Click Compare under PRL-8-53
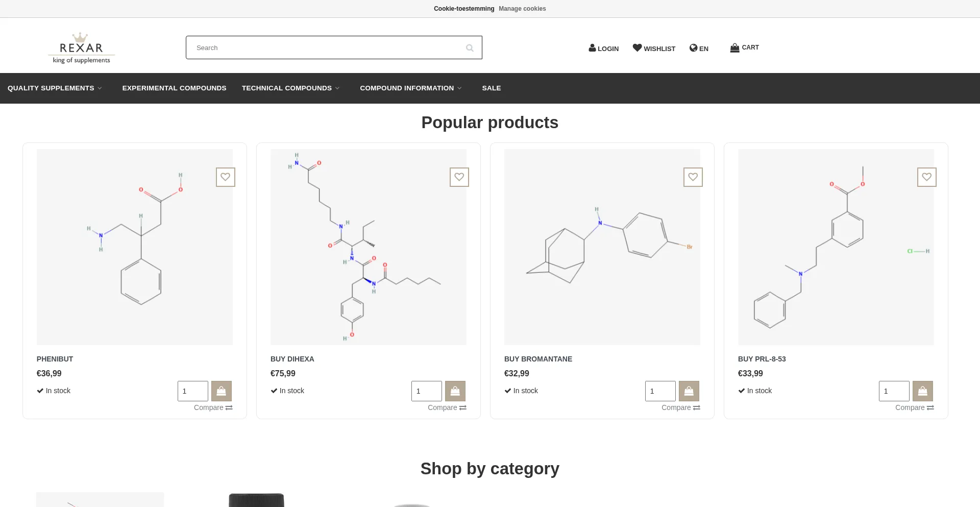Viewport: 980px width, 507px height. point(914,408)
